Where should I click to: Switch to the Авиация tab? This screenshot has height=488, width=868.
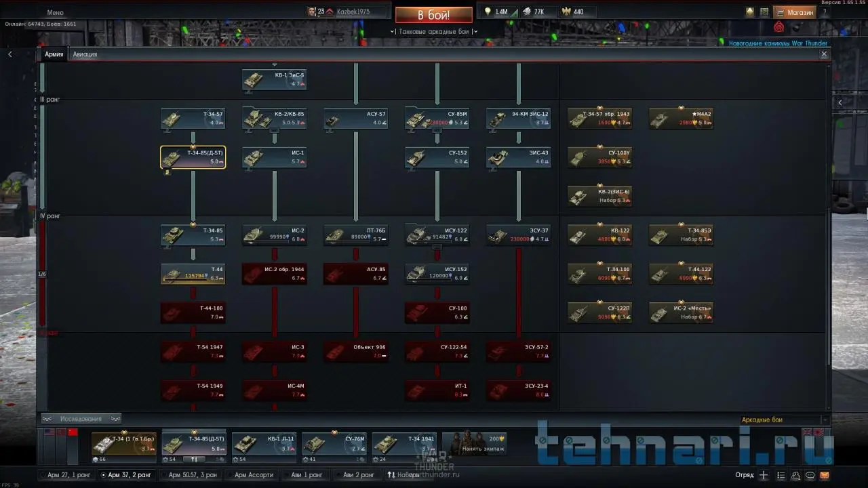pos(85,54)
